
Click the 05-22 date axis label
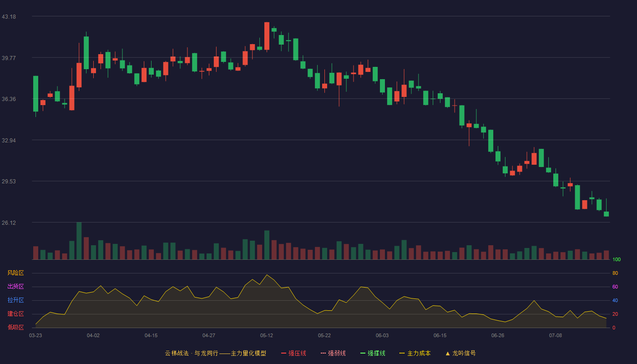click(324, 335)
